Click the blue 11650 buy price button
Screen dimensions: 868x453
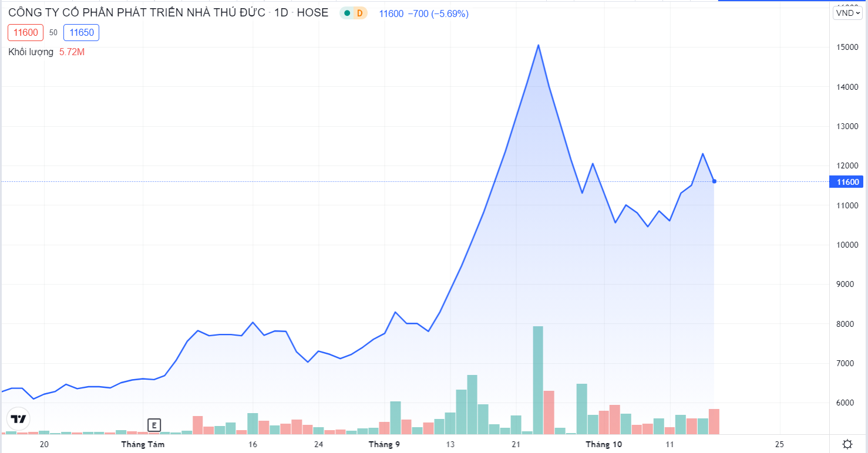pos(82,33)
